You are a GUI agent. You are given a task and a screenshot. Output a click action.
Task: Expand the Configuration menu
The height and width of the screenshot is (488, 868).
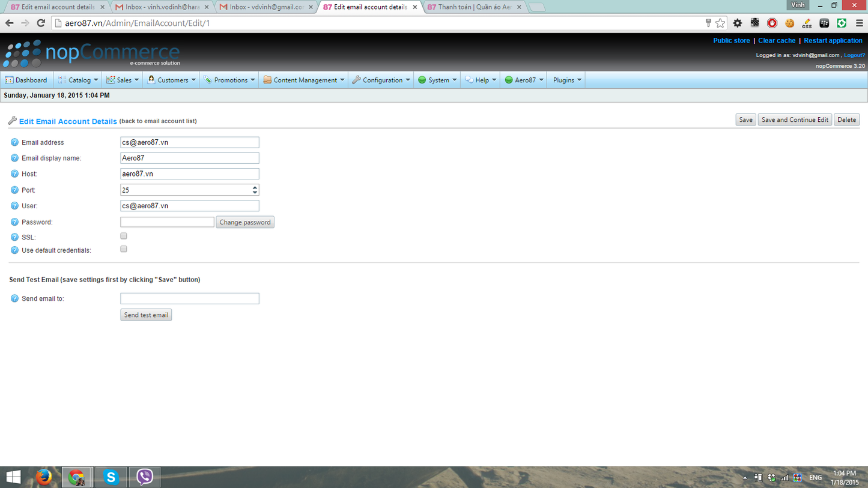(x=381, y=80)
